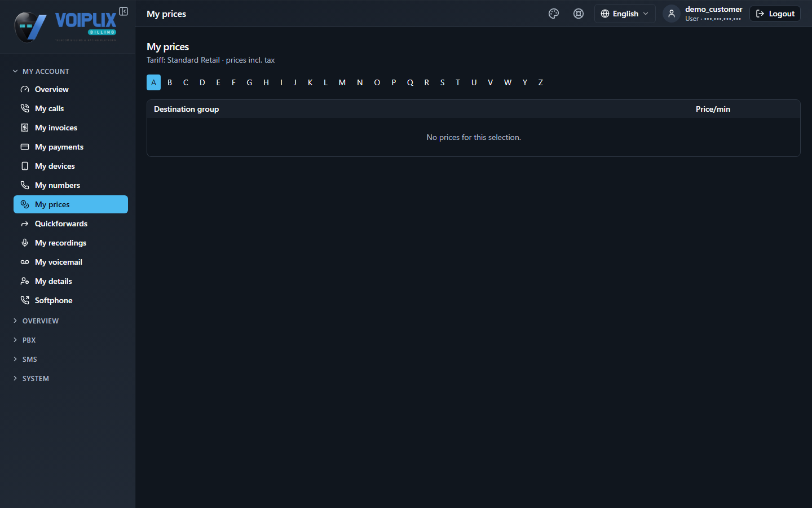Filter prices by letter Z
This screenshot has height=508, width=812.
point(540,82)
